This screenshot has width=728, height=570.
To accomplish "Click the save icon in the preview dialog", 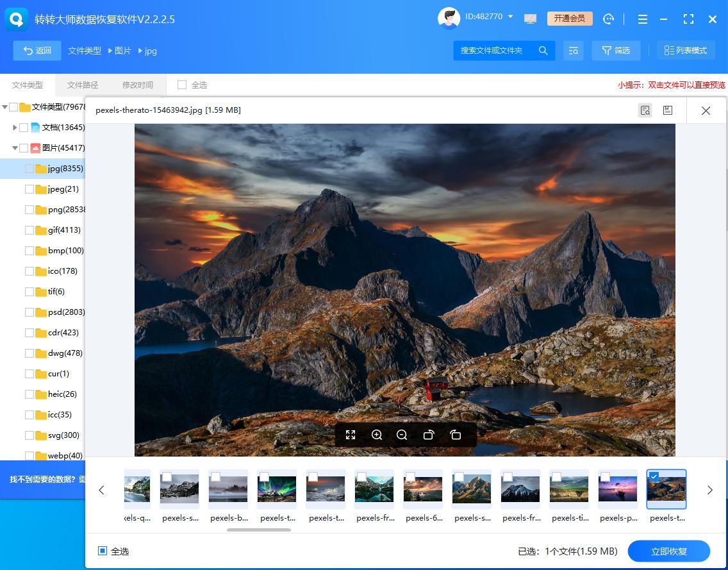I will tap(667, 110).
